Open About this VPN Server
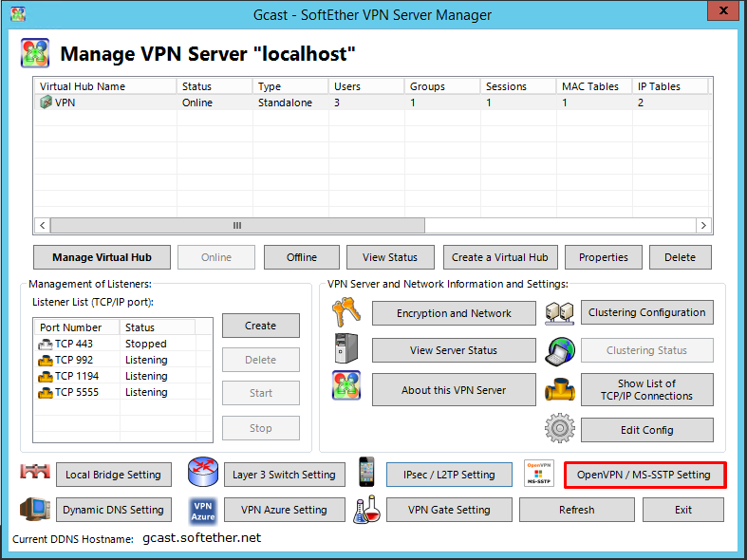This screenshot has height=560, width=747. coord(454,389)
